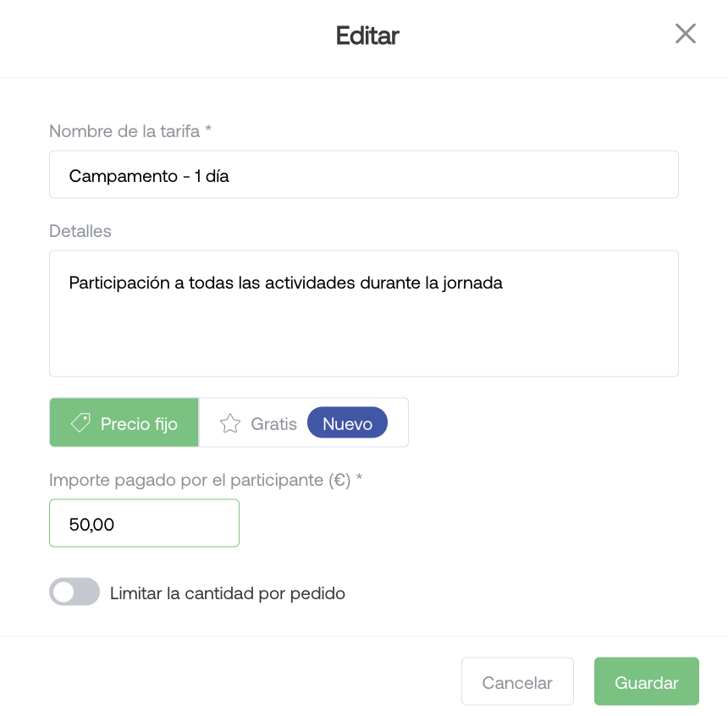Switch to the Gratis pricing option
This screenshot has height=716, width=728.
pyautogui.click(x=304, y=422)
